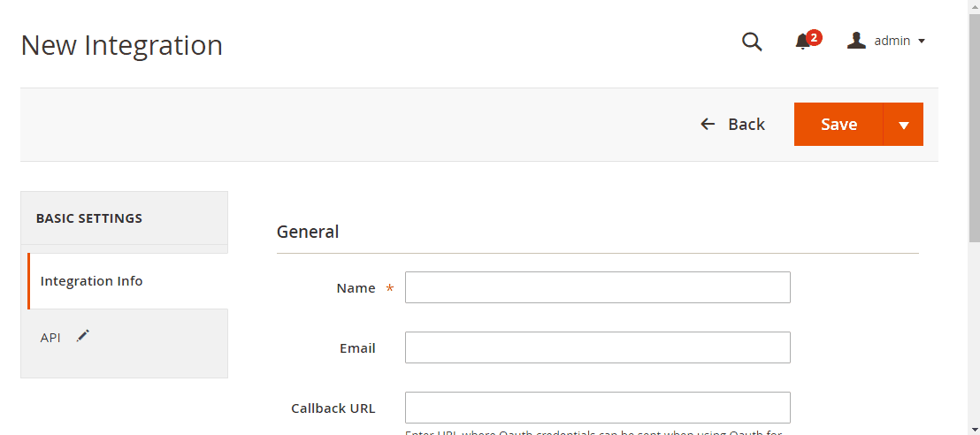Collapse the Basic Settings panel header
Image resolution: width=980 pixels, height=435 pixels.
click(125, 218)
